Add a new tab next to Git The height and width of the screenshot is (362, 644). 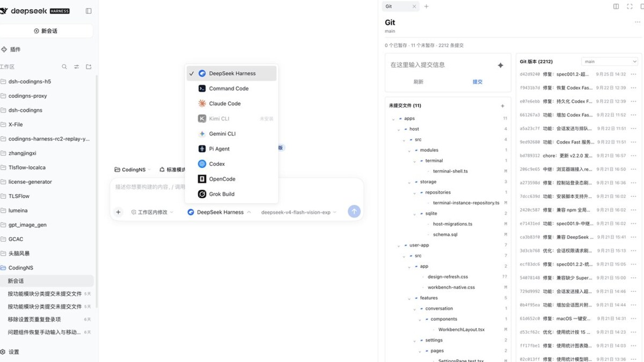tap(427, 6)
